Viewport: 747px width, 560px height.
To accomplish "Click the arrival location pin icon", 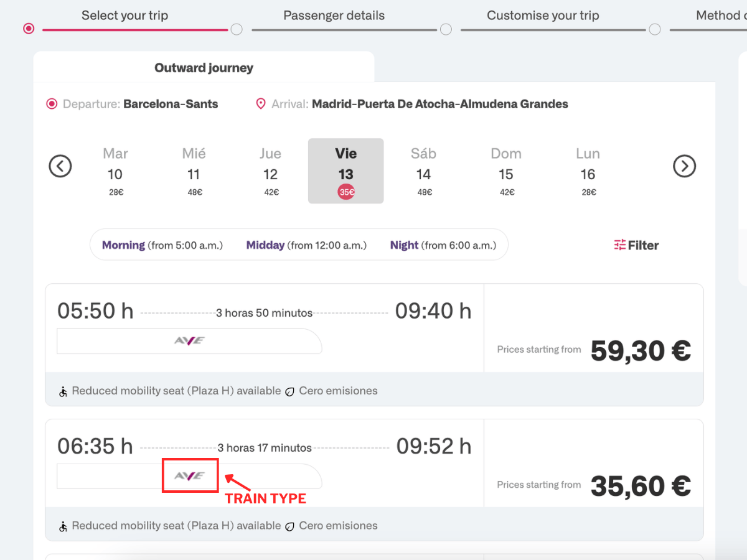I will click(x=260, y=103).
